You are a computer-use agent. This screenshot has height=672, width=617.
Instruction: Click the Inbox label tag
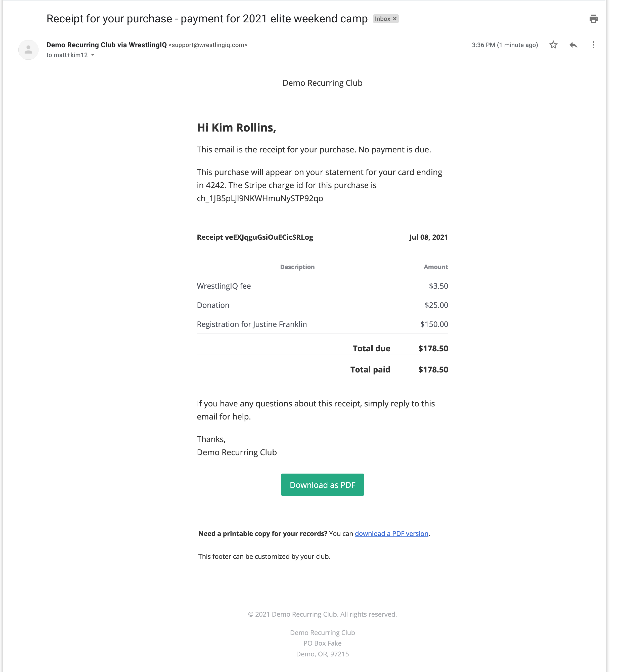(382, 19)
